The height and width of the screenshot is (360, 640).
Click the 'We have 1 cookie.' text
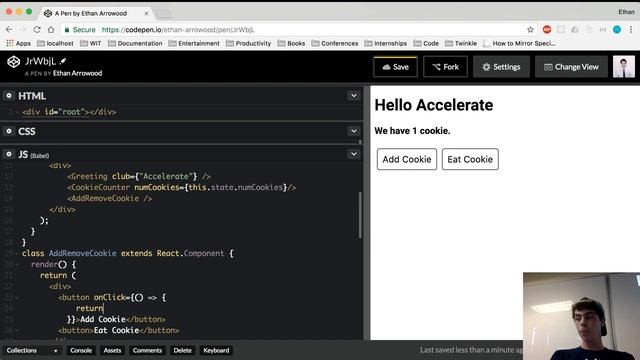(412, 131)
